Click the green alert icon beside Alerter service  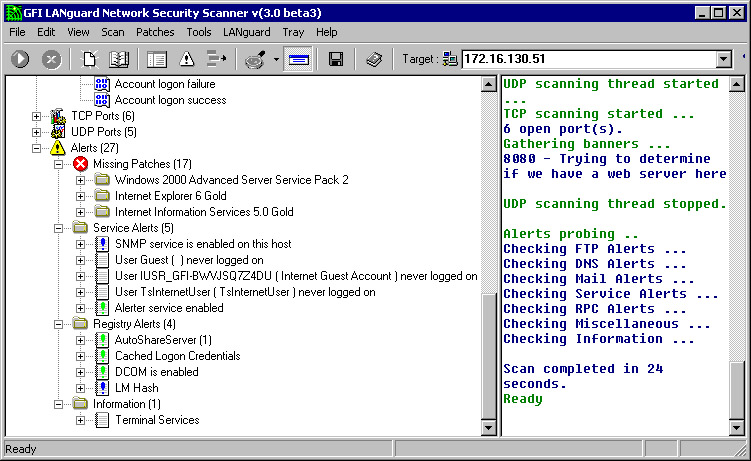pyautogui.click(x=102, y=308)
